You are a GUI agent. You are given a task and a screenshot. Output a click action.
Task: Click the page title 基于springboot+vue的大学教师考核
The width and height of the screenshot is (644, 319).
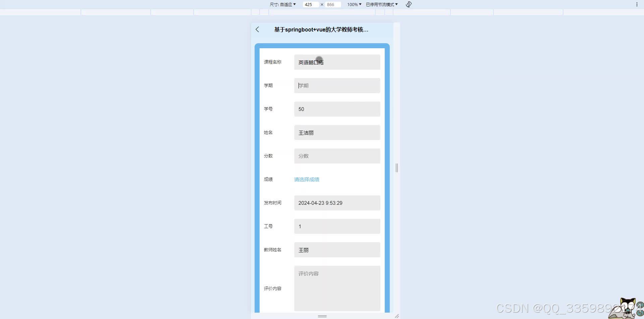coord(321,29)
